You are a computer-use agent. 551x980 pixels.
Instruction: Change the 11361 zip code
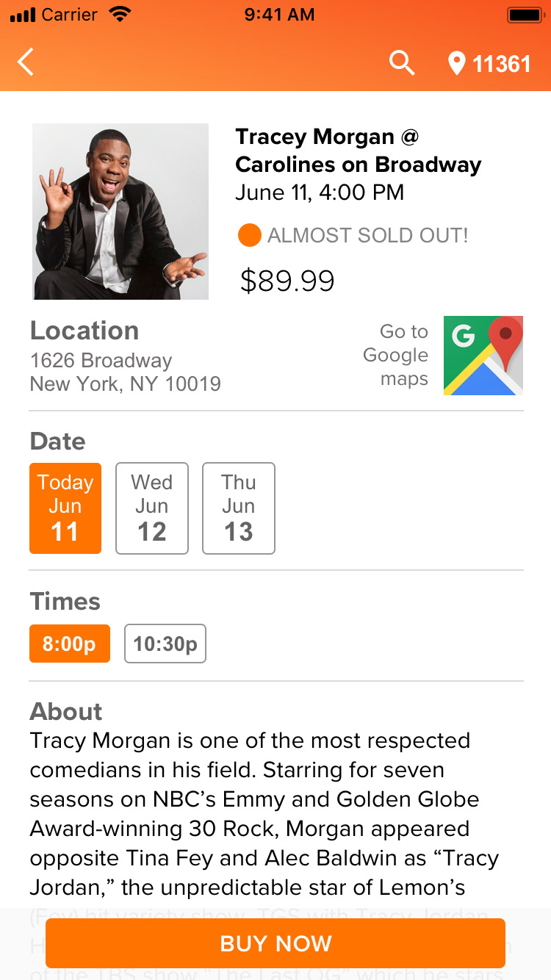pos(502,64)
